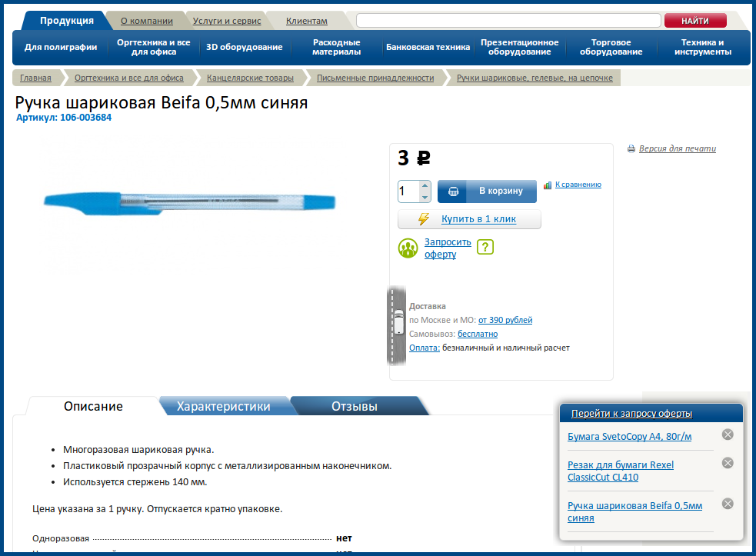Select the Продукция top tab
This screenshot has height=556, width=756.
(67, 20)
